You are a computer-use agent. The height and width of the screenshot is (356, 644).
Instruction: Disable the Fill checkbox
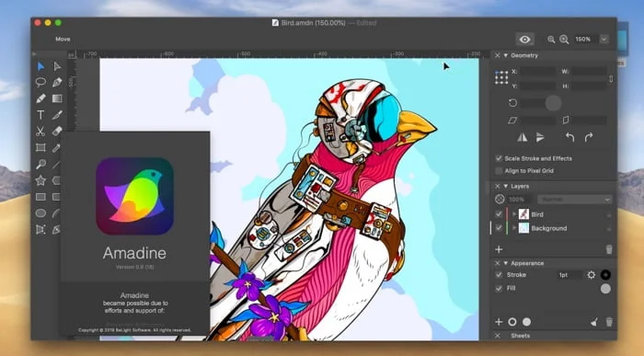click(x=499, y=289)
